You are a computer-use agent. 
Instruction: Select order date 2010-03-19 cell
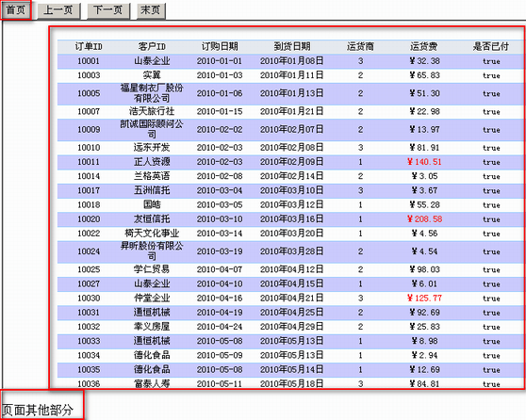click(220, 251)
